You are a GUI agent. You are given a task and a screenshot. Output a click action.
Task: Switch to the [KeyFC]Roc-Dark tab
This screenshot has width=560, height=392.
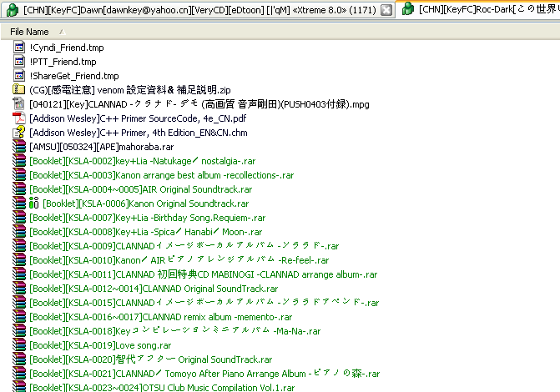pos(478,8)
